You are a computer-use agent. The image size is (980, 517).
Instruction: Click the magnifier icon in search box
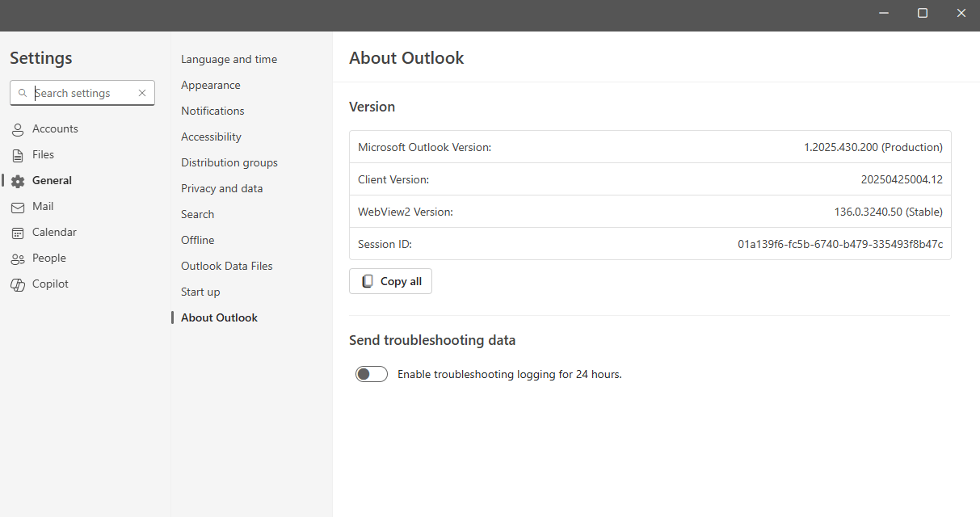click(x=23, y=93)
